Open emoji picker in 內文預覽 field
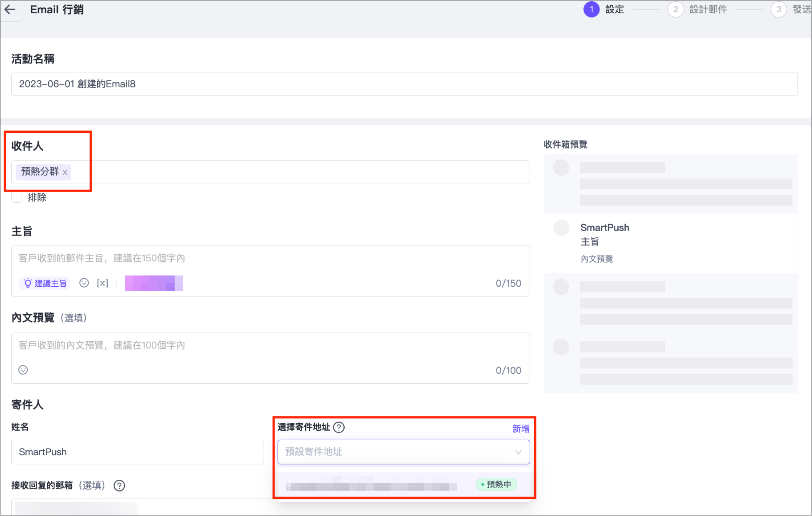The image size is (812, 516). (23, 370)
